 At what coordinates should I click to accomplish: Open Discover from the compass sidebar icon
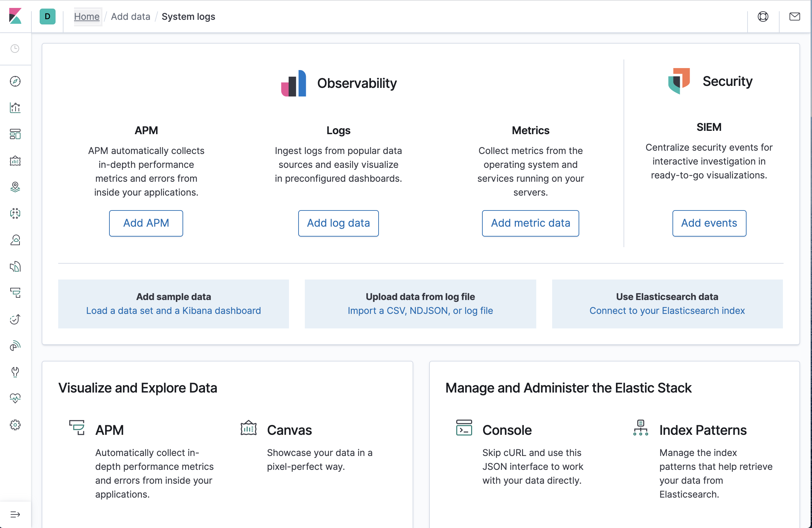(15, 81)
